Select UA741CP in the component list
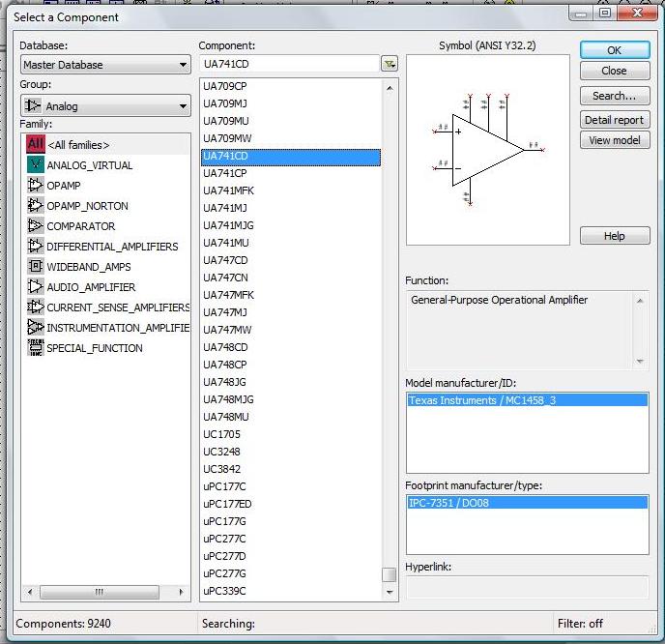Viewport: 665px width, 644px height. pyautogui.click(x=225, y=173)
